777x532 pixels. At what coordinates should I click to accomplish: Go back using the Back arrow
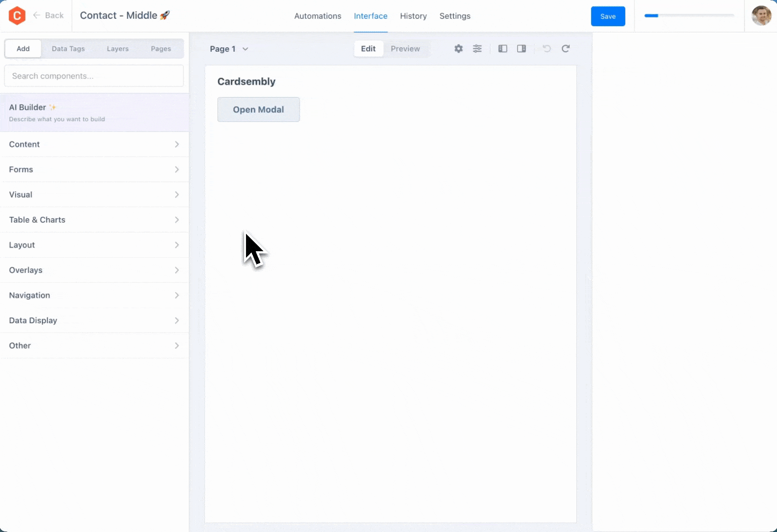[x=48, y=15]
